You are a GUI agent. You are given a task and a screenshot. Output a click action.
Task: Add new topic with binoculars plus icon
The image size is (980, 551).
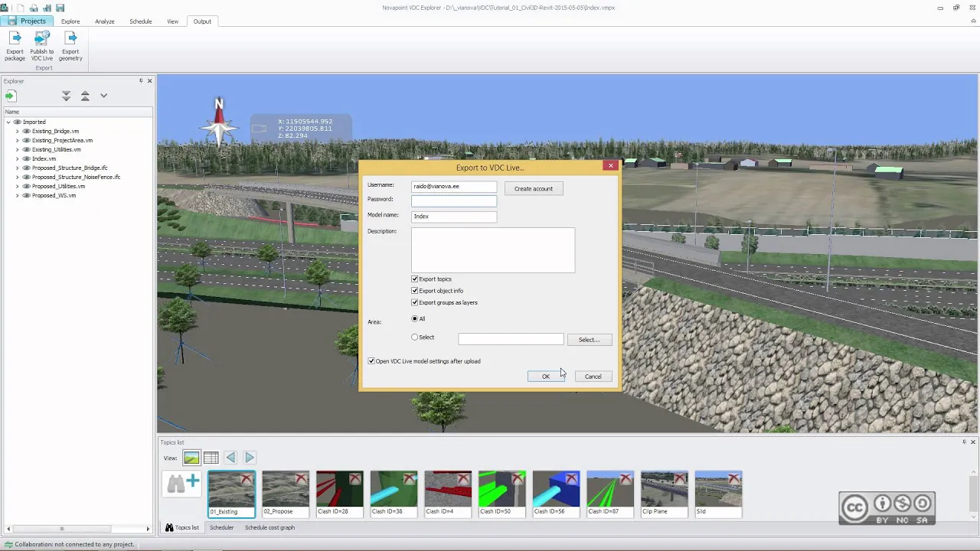(x=183, y=483)
